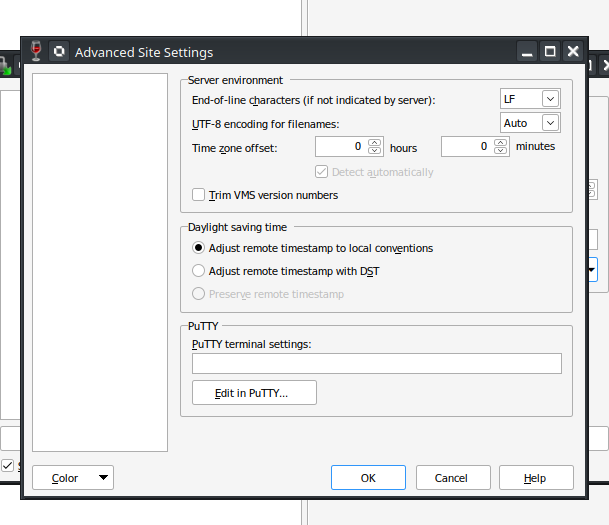The width and height of the screenshot is (609, 525).
Task: Open the End-of-line characters dropdown
Action: pyautogui.click(x=549, y=99)
